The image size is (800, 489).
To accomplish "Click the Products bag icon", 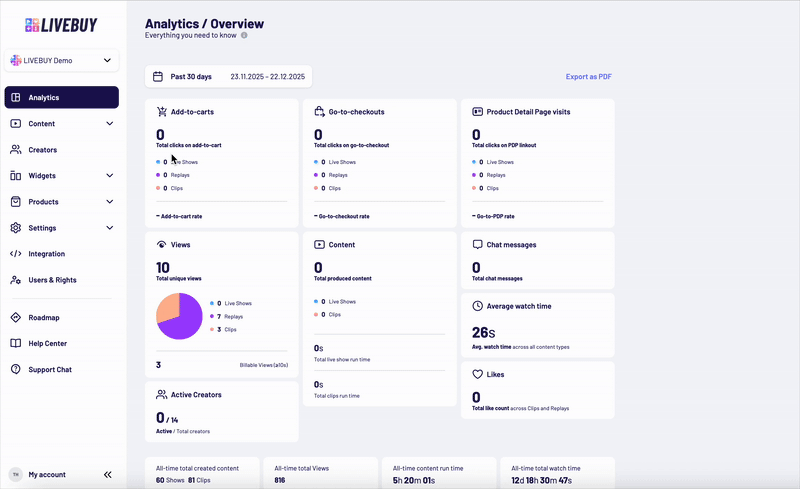I will [16, 202].
